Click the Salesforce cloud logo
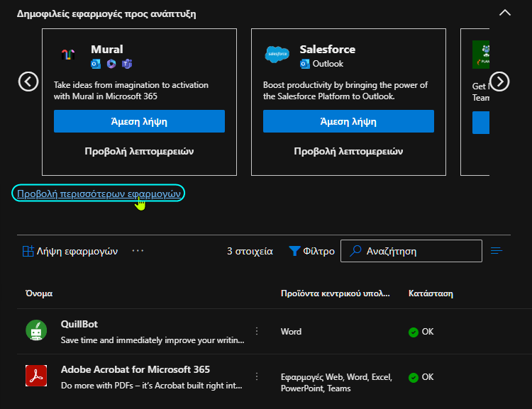The image size is (532, 409). pyautogui.click(x=277, y=55)
